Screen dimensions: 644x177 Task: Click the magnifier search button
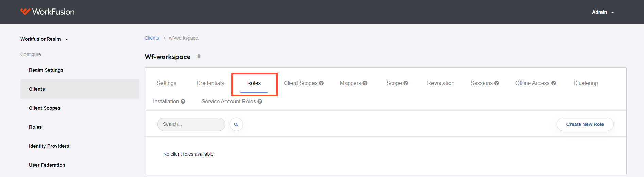pyautogui.click(x=236, y=124)
